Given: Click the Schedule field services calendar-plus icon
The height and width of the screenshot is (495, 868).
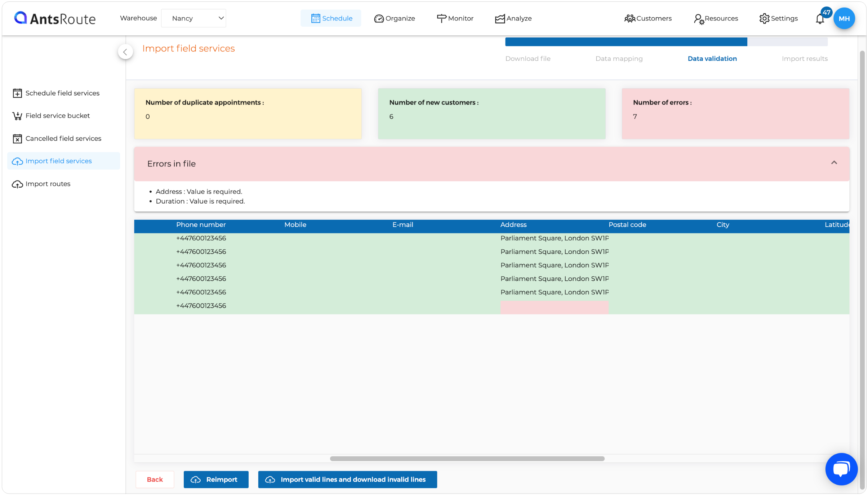Looking at the screenshot, I should tap(17, 93).
